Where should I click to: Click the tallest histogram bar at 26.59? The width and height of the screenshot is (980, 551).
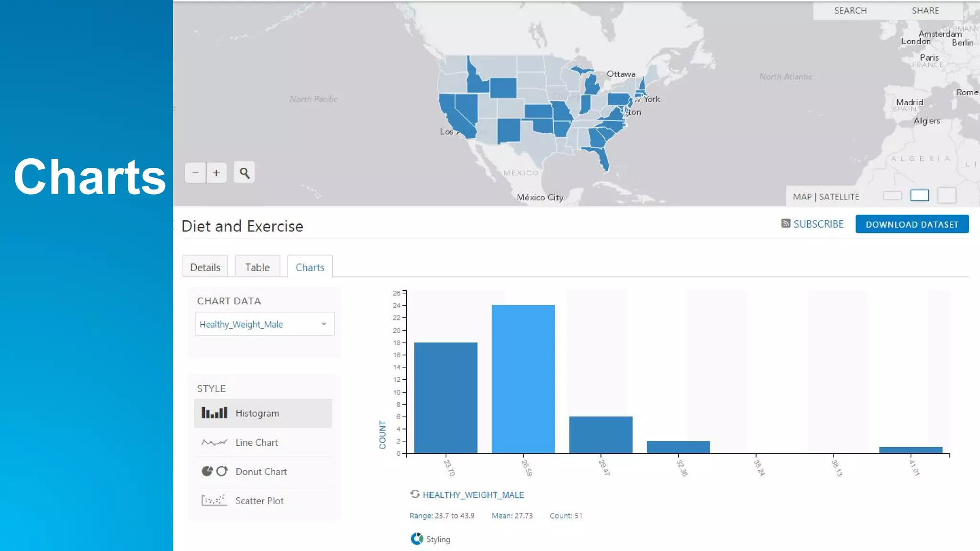tap(523, 379)
